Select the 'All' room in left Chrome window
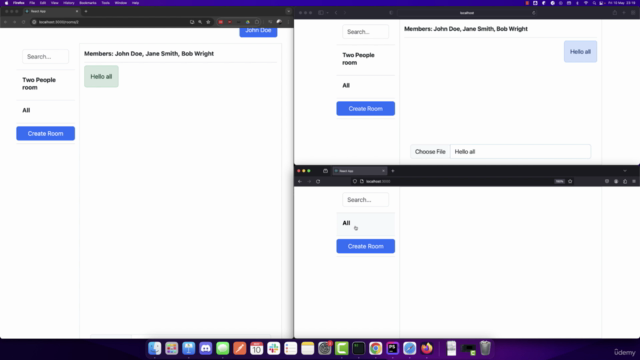This screenshot has width=640, height=360. 45,110
